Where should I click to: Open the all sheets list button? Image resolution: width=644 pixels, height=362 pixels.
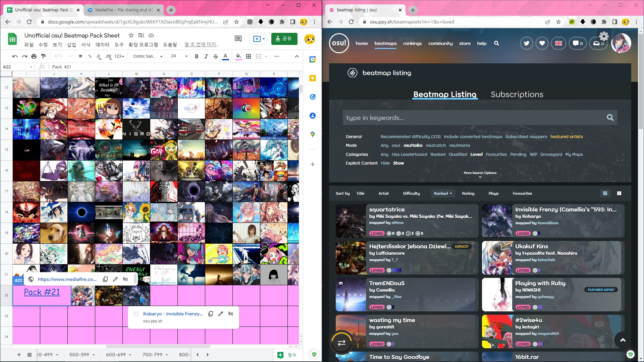(30, 355)
